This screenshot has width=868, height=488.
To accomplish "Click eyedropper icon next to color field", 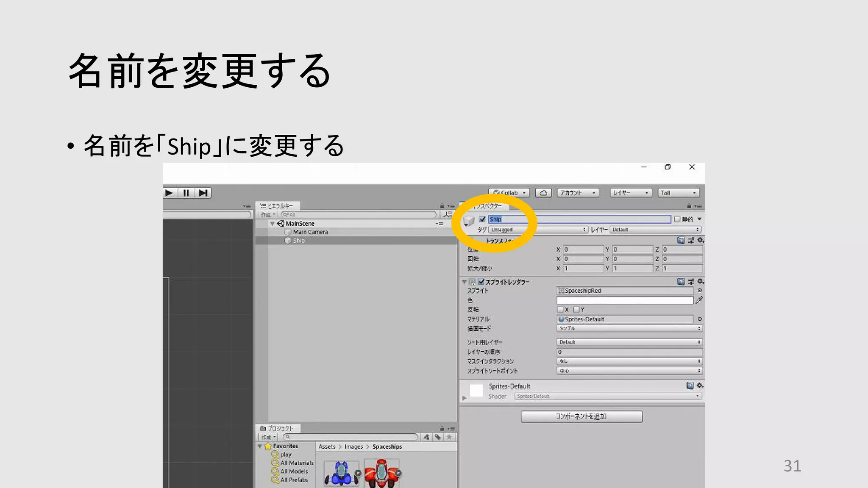I will [699, 300].
